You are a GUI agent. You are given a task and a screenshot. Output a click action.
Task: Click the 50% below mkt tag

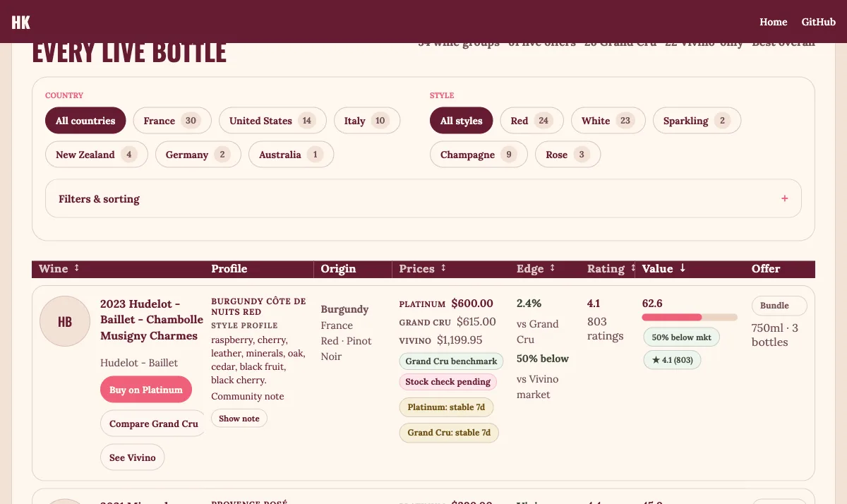click(x=681, y=337)
